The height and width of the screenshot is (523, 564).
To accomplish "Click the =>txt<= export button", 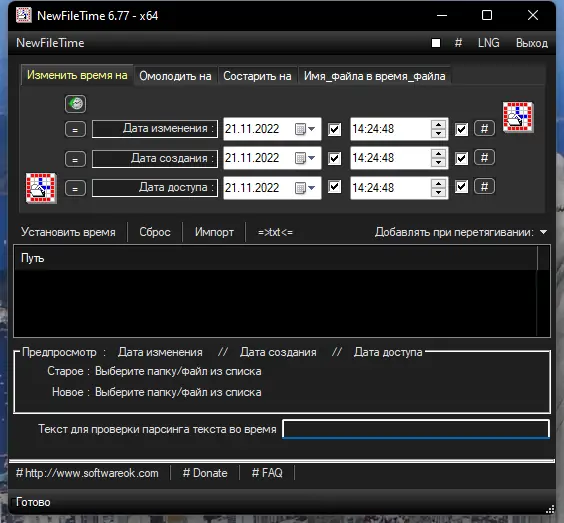I will [x=275, y=232].
